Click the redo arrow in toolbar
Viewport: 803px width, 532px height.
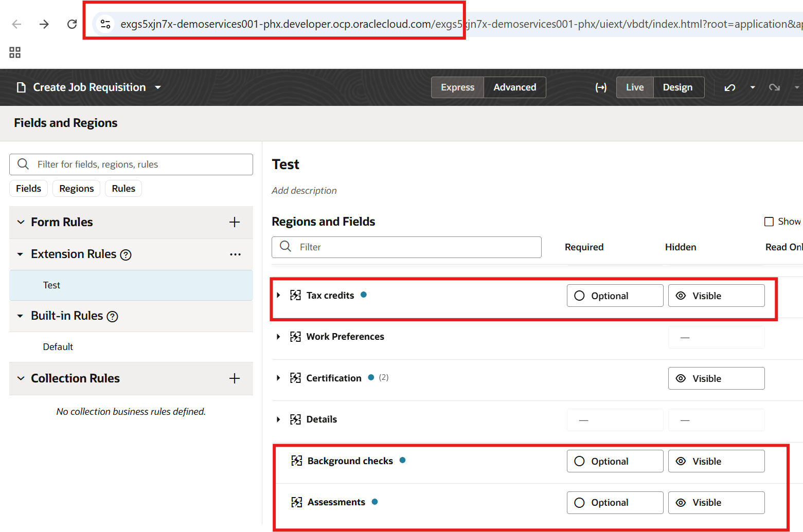click(774, 87)
